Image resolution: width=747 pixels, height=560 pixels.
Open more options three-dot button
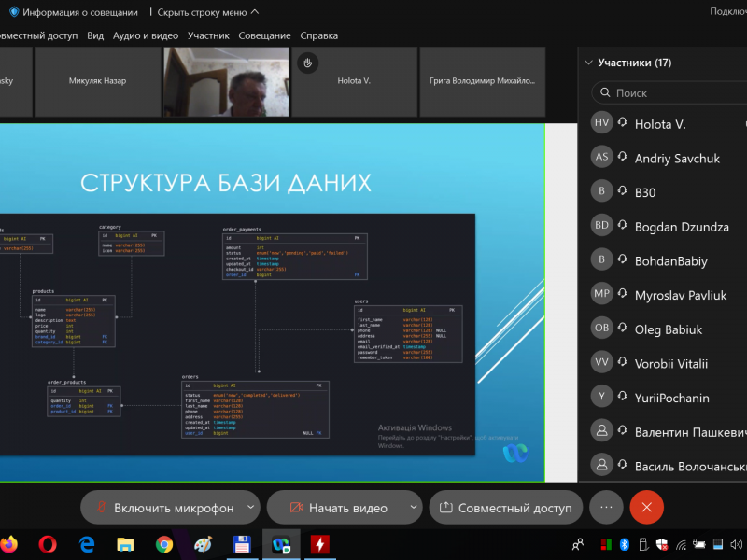pyautogui.click(x=606, y=507)
